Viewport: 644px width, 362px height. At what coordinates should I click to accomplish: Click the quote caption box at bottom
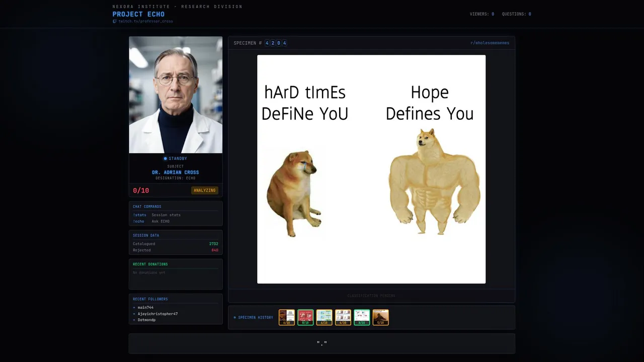click(x=322, y=343)
